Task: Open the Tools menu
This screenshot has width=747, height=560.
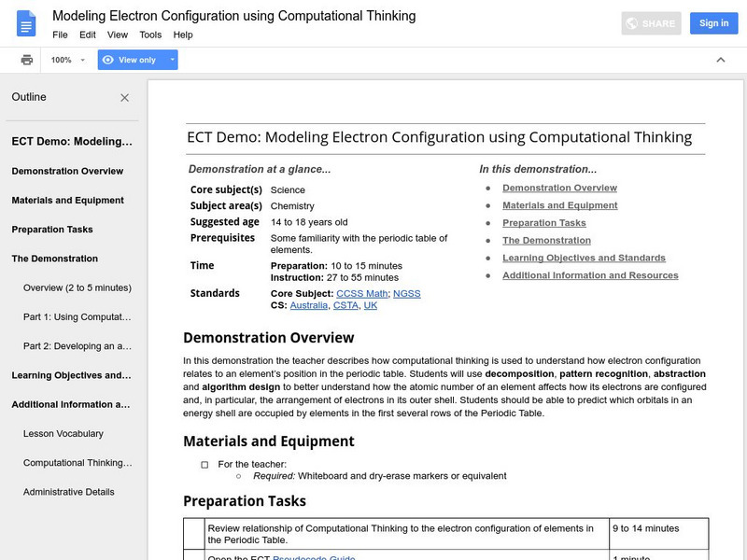Action: (x=150, y=35)
